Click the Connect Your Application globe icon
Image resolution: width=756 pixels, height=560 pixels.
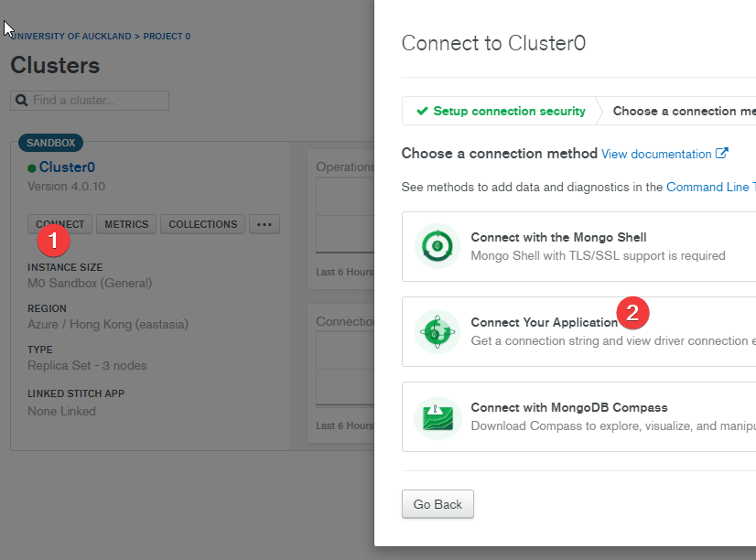pos(437,331)
